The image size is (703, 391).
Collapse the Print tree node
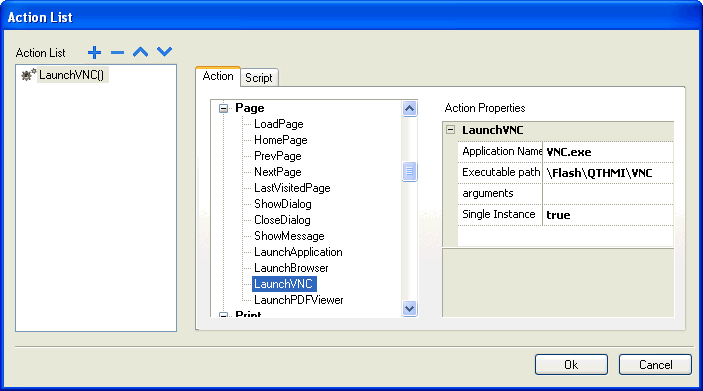point(223,315)
